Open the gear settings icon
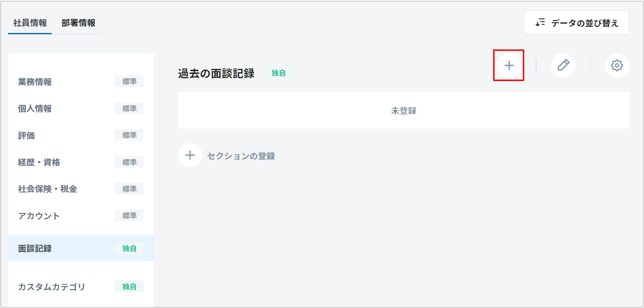644x308 pixels. pos(617,65)
